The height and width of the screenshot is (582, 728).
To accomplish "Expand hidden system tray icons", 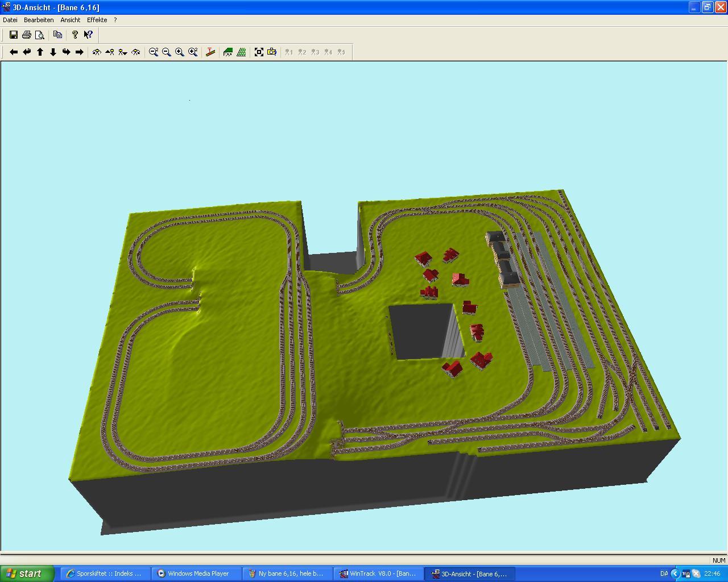I will 675,573.
